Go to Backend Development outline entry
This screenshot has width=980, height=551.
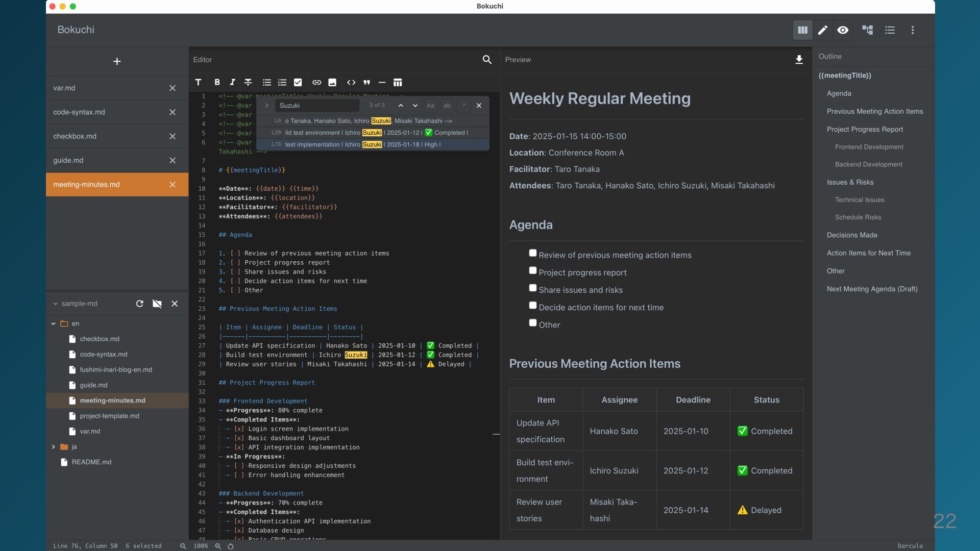pos(868,164)
